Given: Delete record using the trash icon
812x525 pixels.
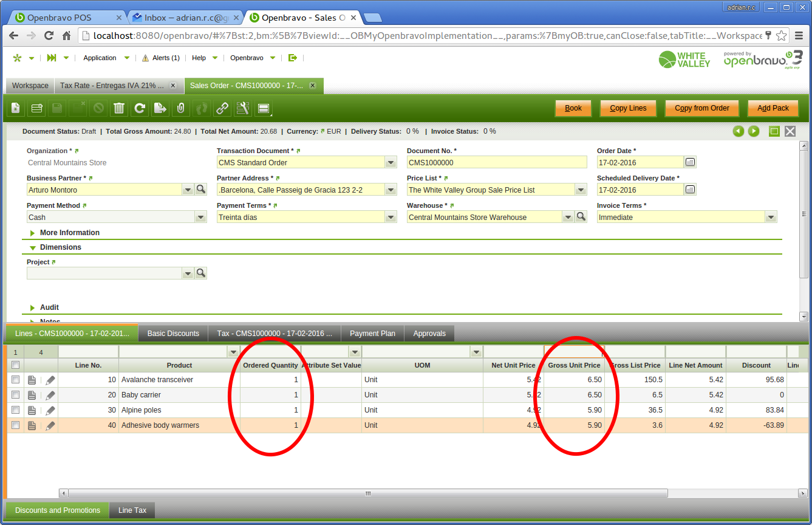Looking at the screenshot, I should coord(119,108).
